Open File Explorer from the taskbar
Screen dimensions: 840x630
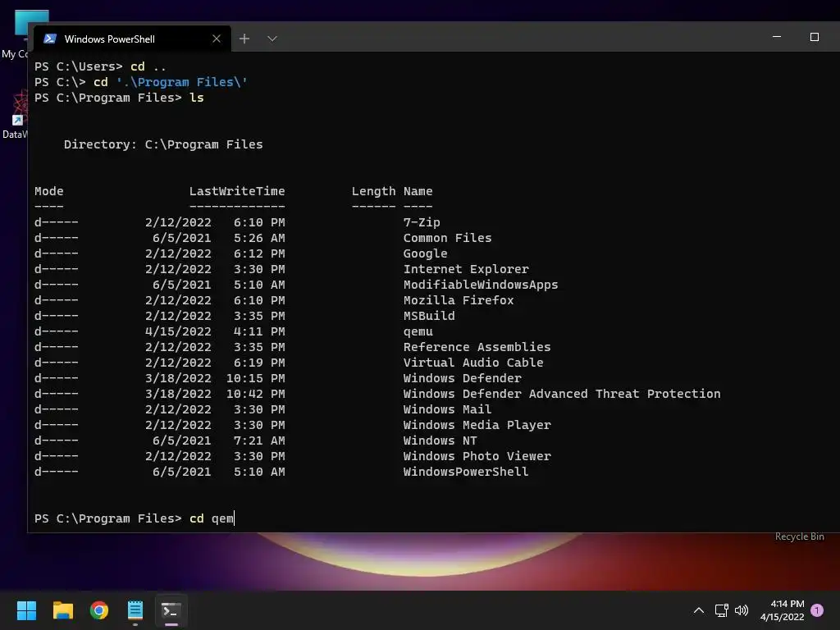(62, 610)
